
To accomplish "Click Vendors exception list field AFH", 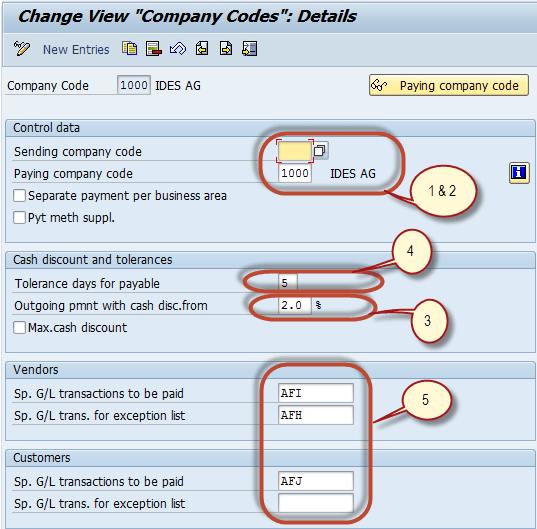I will 316,415.
